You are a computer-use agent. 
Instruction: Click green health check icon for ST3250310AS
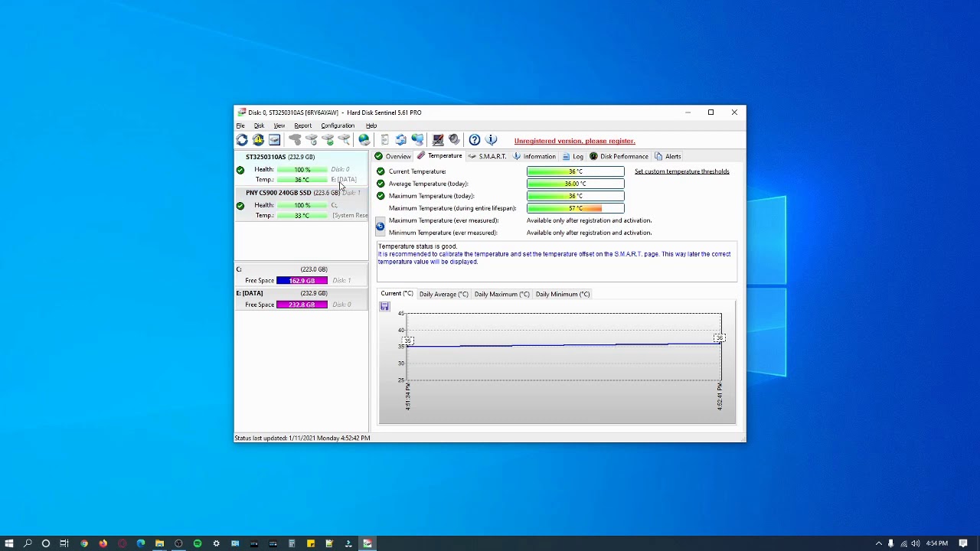point(240,170)
